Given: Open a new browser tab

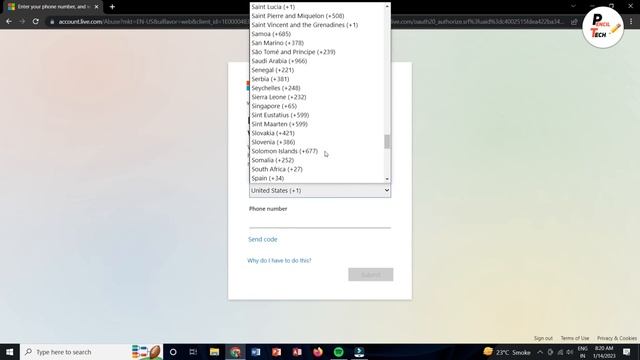Looking at the screenshot, I should click(x=112, y=7).
